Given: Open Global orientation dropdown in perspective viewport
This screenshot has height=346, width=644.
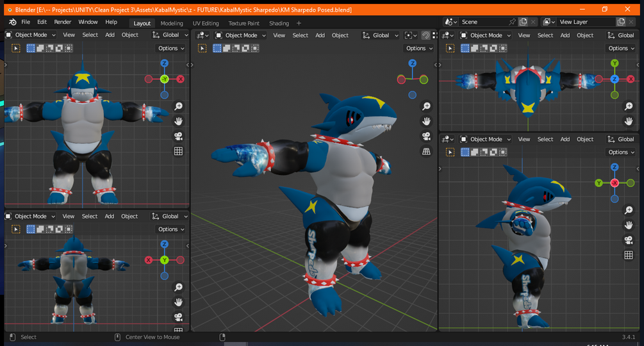Looking at the screenshot, I should point(381,35).
